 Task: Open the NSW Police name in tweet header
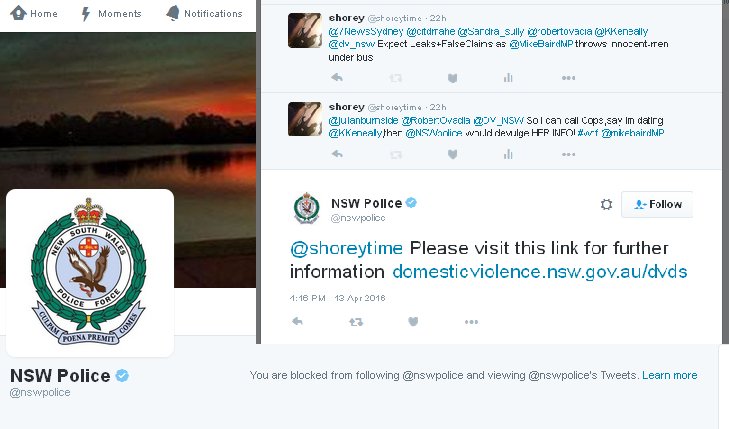(366, 203)
